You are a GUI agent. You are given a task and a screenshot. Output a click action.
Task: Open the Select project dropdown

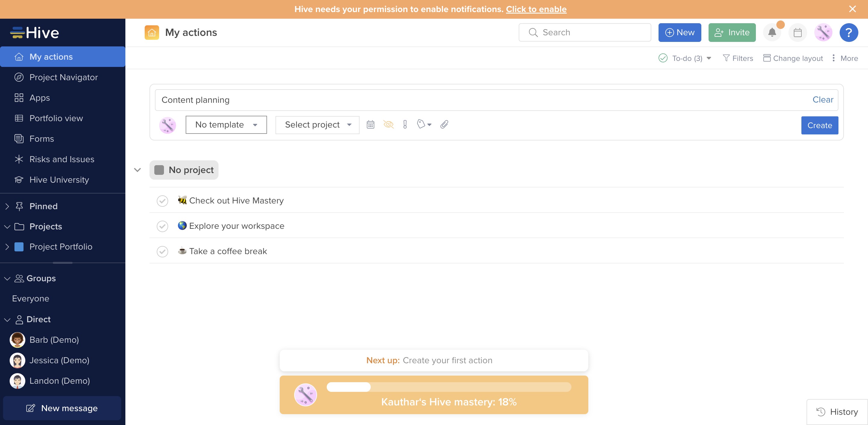click(x=317, y=125)
